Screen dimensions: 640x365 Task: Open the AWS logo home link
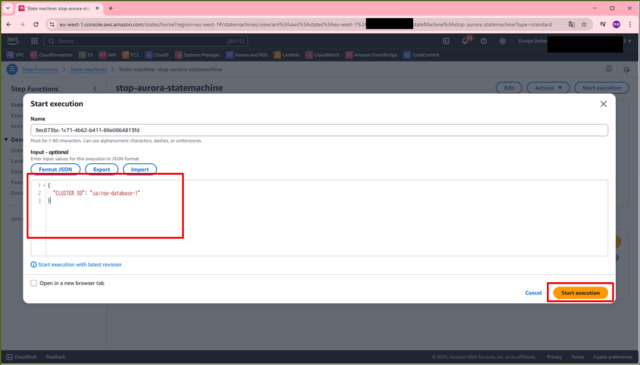13,41
